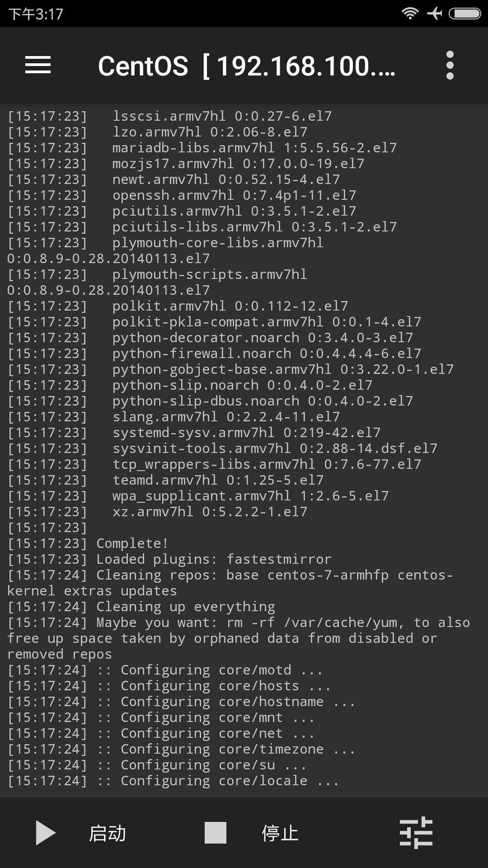Viewport: 488px width, 868px height.
Task: Tap the 'Cleaning up everything' log line
Action: [141, 607]
